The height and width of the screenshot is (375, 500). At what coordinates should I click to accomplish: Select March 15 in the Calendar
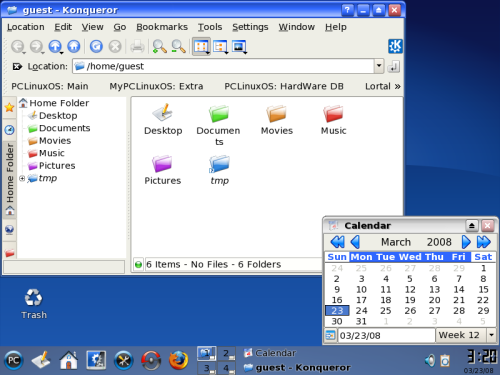(483, 289)
